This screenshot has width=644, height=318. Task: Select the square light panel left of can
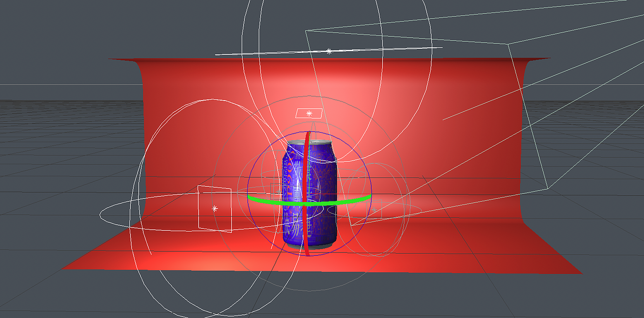(x=215, y=208)
